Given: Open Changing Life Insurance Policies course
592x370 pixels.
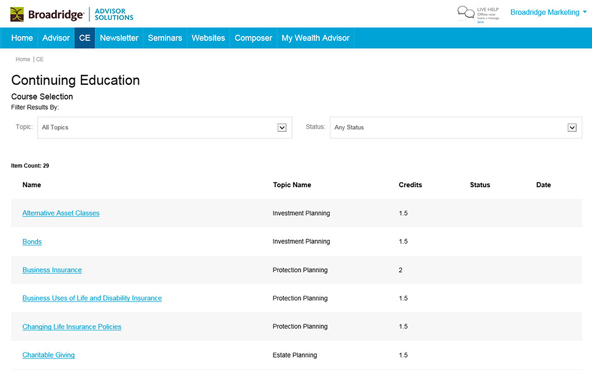Looking at the screenshot, I should (x=72, y=327).
